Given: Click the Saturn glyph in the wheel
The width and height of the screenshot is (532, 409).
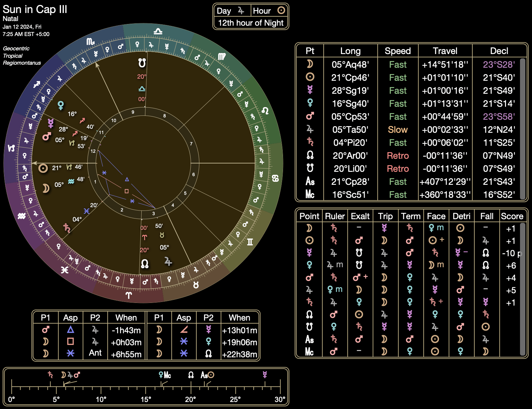Looking at the screenshot, I should [67, 228].
